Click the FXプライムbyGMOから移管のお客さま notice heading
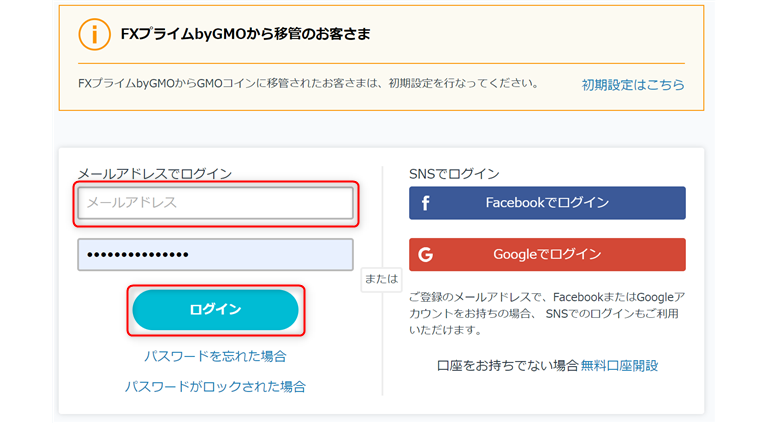This screenshot has width=768, height=423. point(245,34)
